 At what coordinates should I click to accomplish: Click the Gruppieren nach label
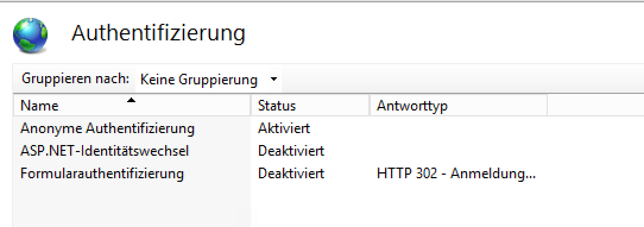point(75,78)
